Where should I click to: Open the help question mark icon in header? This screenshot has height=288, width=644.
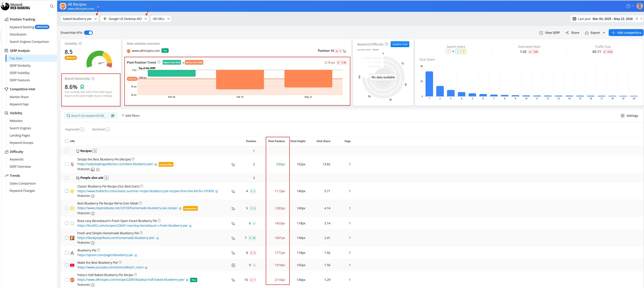click(628, 6)
